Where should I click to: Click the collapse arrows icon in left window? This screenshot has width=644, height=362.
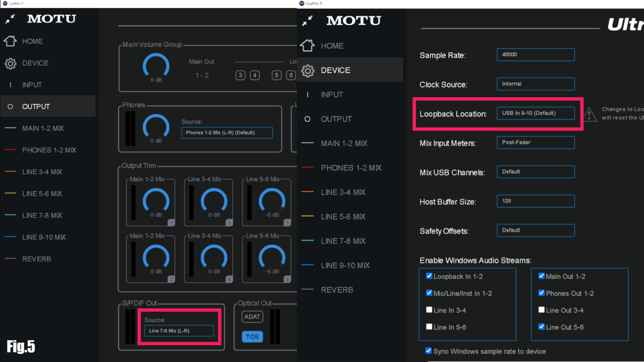point(10,19)
